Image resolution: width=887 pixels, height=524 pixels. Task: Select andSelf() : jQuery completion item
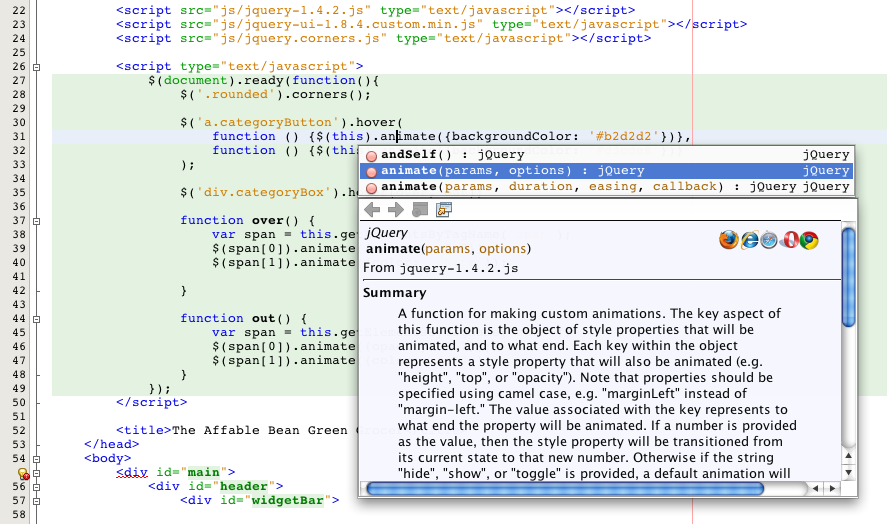pos(606,154)
